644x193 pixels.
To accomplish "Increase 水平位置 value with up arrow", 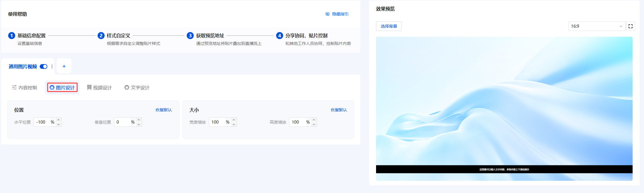I will tap(58, 120).
